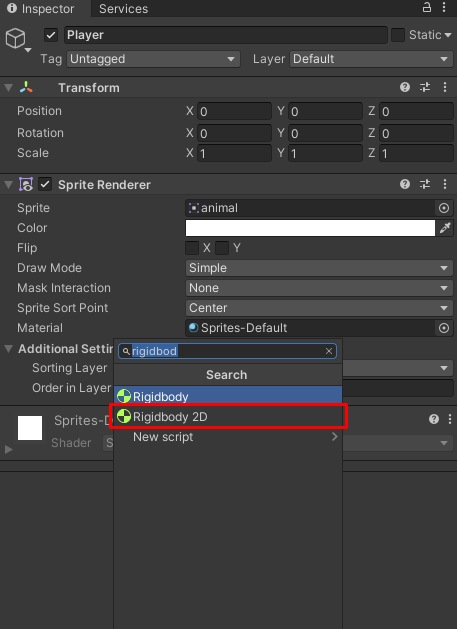Image resolution: width=457 pixels, height=629 pixels.
Task: Pick a color with the eyedropper
Action: coord(445,228)
